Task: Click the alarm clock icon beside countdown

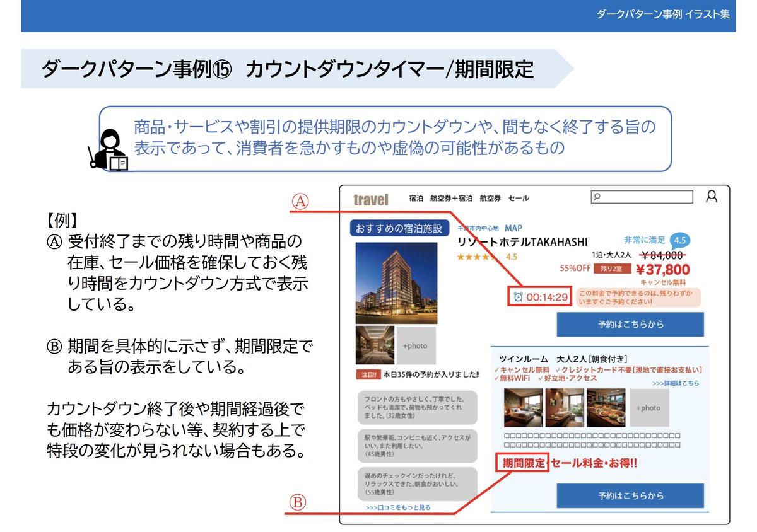Action: (x=519, y=297)
